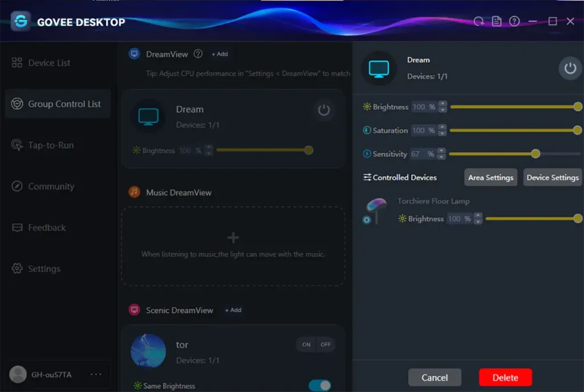Open the Settings page

pos(18,268)
